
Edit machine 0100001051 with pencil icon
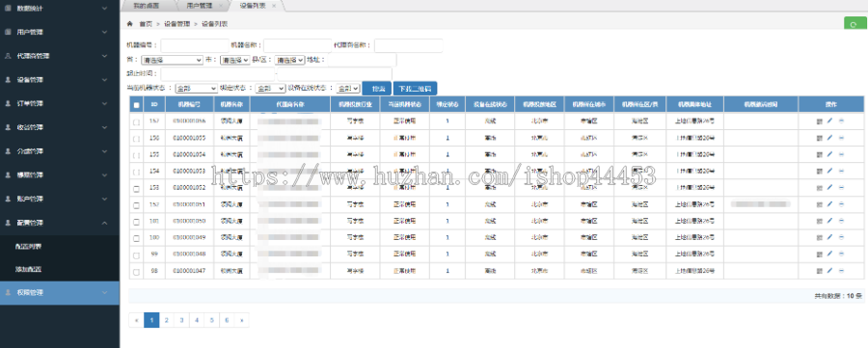(x=829, y=204)
